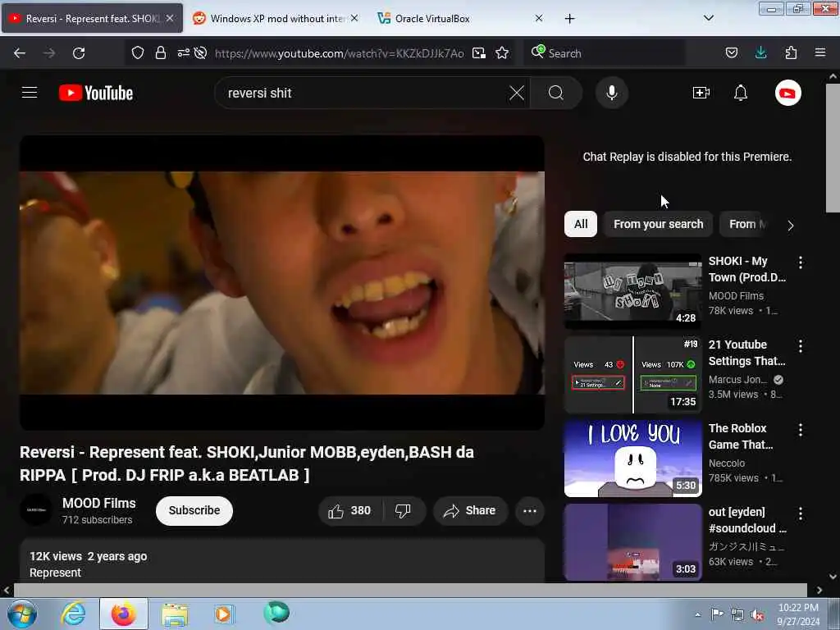Open more actions ellipsis under the video
This screenshot has width=840, height=630.
tap(529, 510)
